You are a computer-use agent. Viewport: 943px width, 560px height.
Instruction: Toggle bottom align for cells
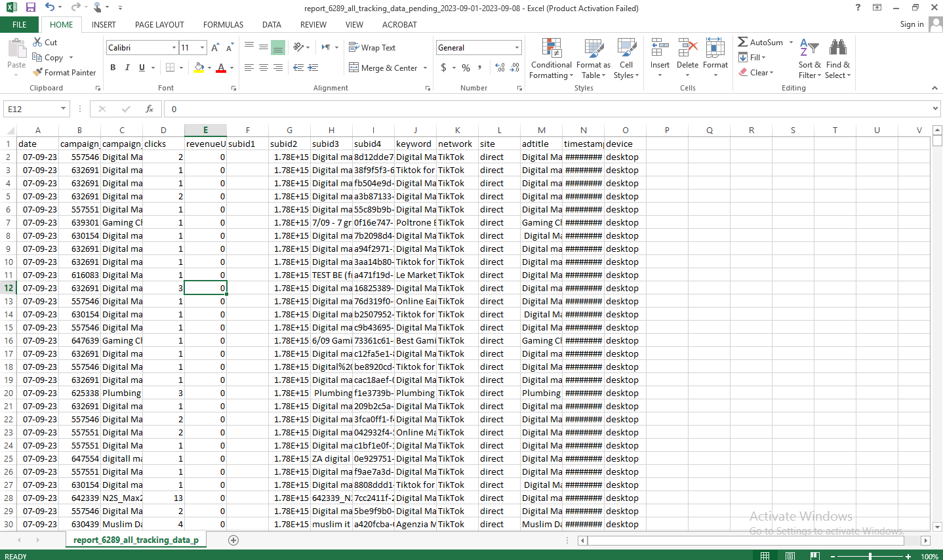[278, 47]
